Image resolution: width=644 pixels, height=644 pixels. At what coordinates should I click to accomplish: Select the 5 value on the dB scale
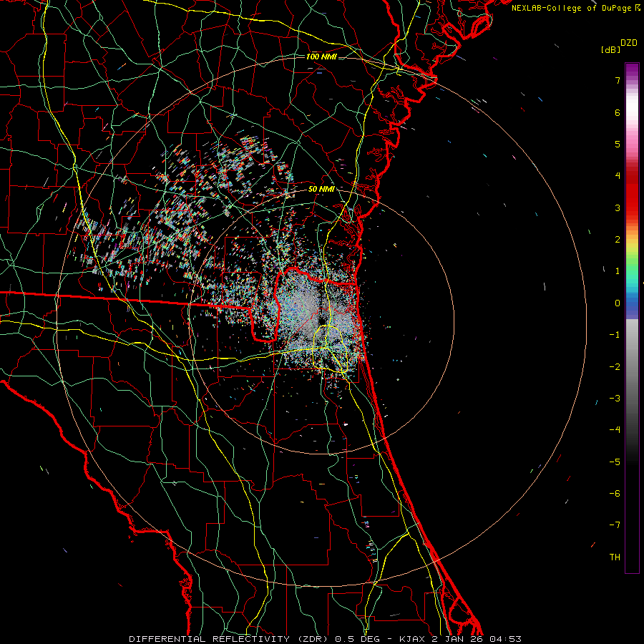pyautogui.click(x=618, y=144)
